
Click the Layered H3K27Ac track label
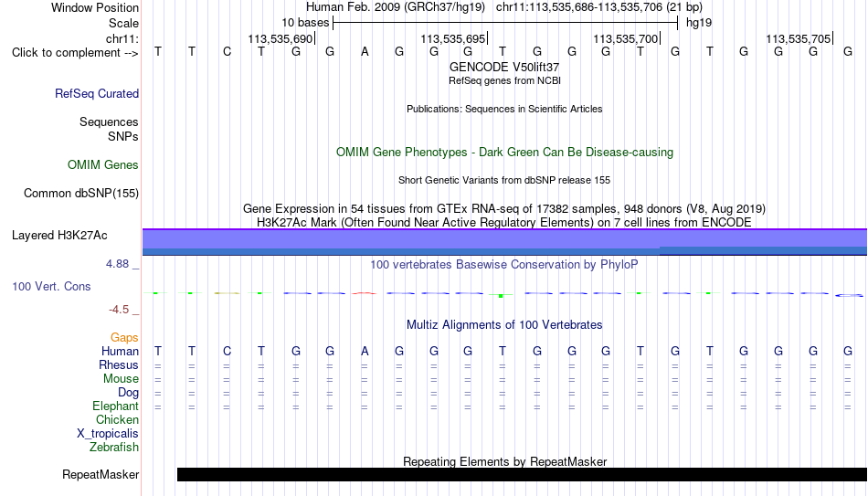59,236
